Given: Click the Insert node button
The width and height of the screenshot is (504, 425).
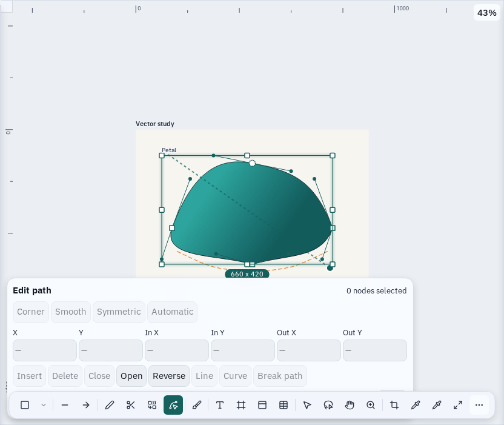Looking at the screenshot, I should click(x=29, y=376).
